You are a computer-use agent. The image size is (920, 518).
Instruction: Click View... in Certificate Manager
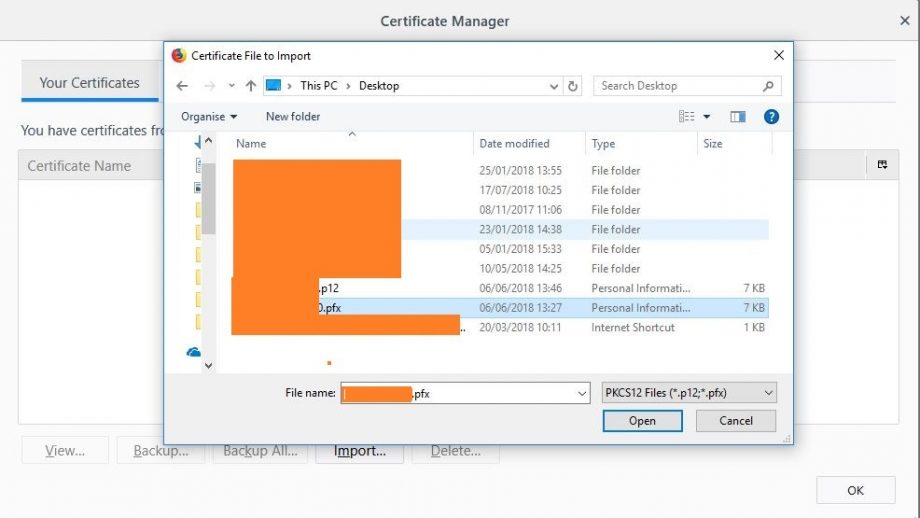[x=65, y=451]
